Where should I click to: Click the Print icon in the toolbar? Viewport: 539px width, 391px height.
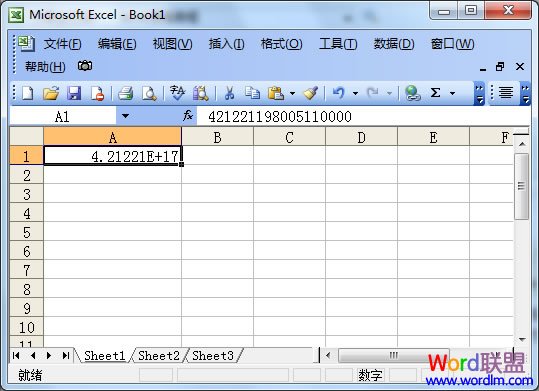pyautogui.click(x=125, y=93)
